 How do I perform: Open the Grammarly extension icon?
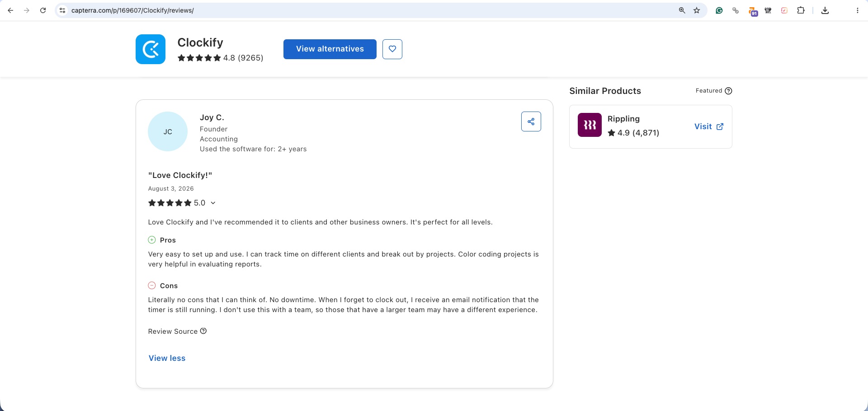pos(719,10)
